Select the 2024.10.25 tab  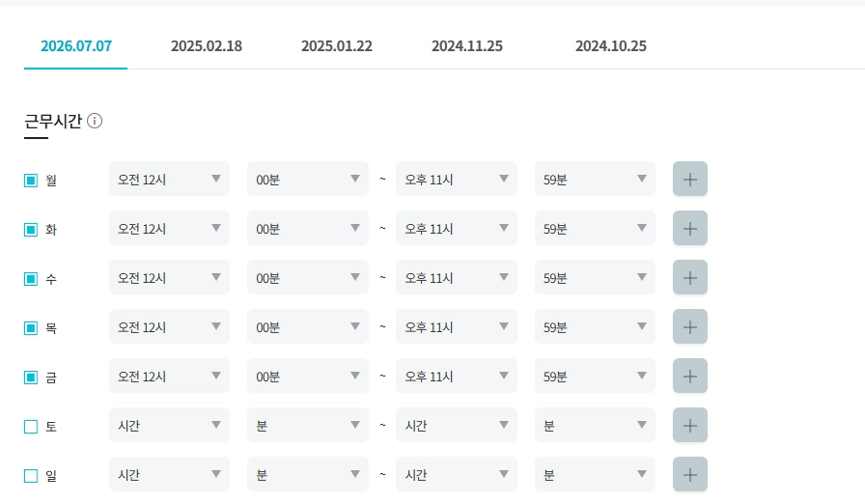611,45
